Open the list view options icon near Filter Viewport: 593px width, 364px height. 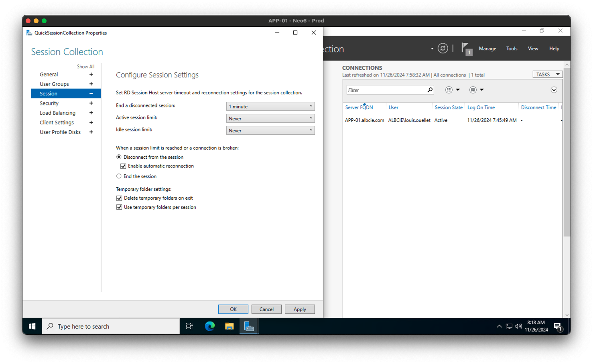[x=449, y=90]
